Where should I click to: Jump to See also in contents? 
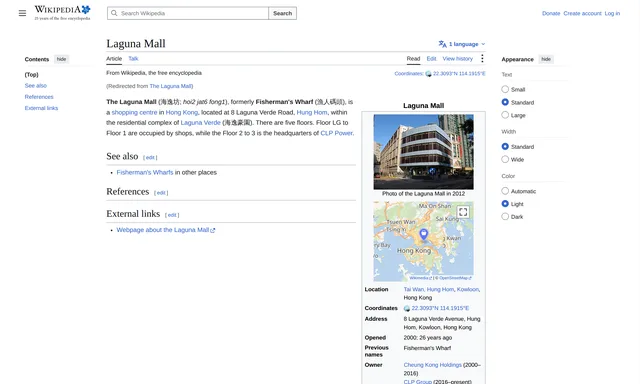(36, 86)
